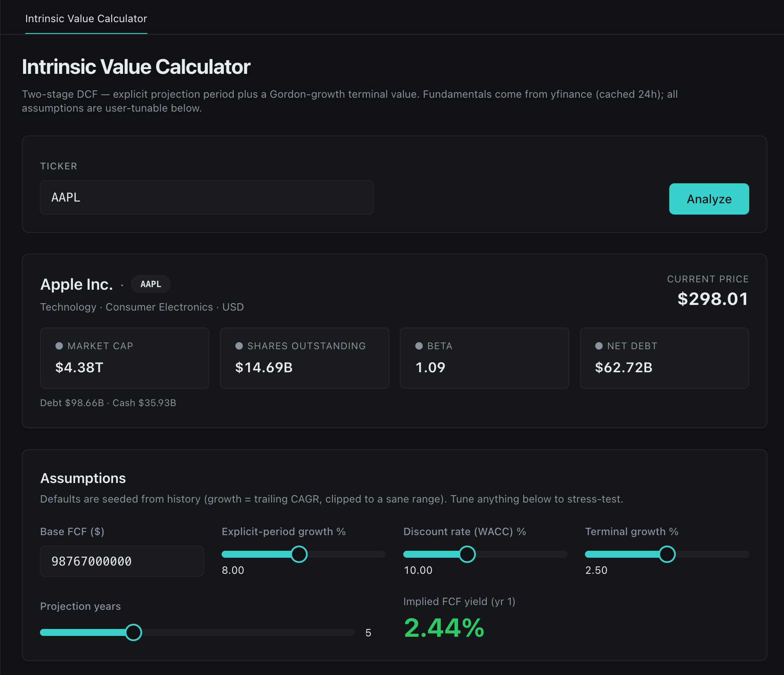The height and width of the screenshot is (675, 784).
Task: Click the Debt $98.66B · Cash $35.93B line
Action: pyautogui.click(x=108, y=403)
